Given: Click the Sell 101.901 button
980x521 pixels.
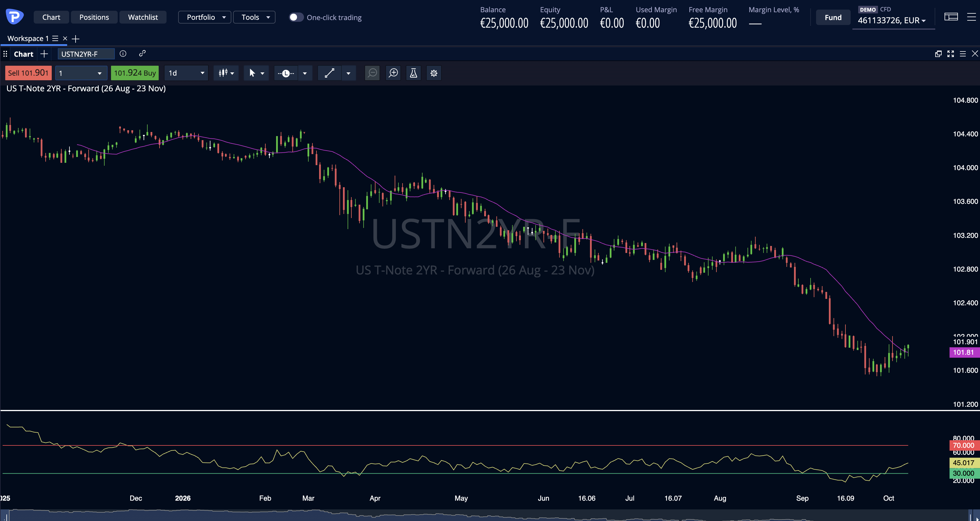Looking at the screenshot, I should [28, 73].
